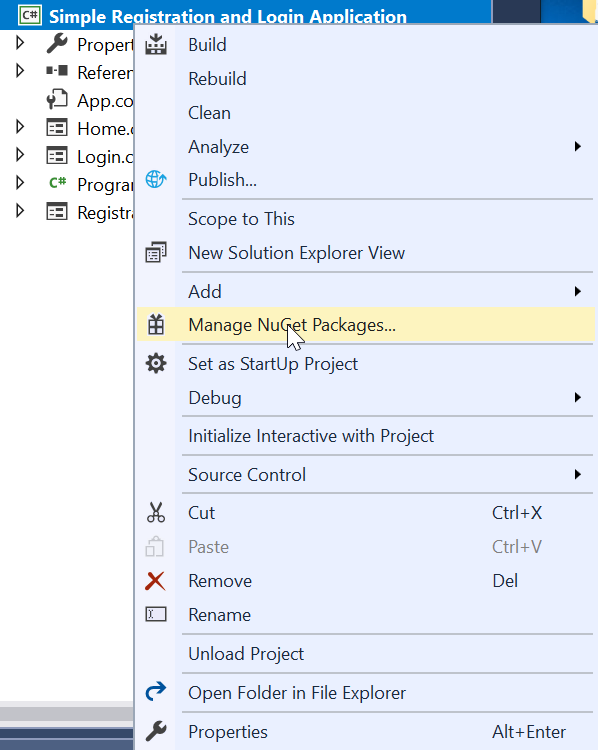This screenshot has width=598, height=750.
Task: Expand the References tree node
Action: click(x=20, y=71)
